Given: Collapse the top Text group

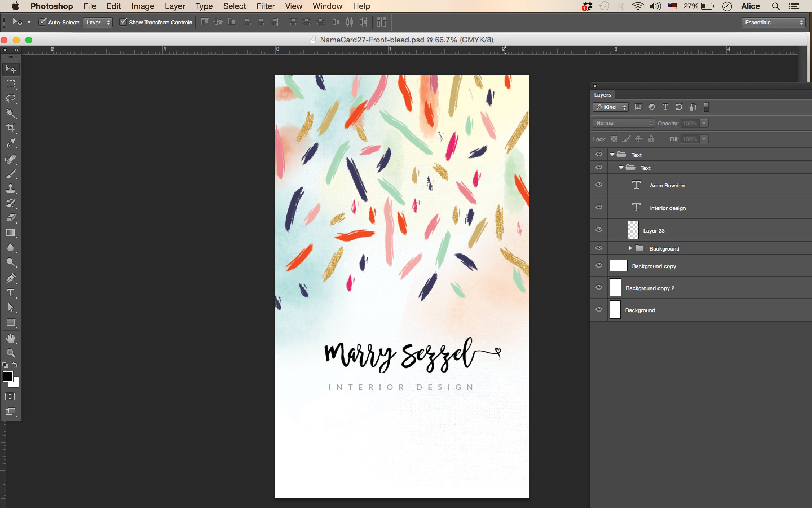Looking at the screenshot, I should 612,155.
